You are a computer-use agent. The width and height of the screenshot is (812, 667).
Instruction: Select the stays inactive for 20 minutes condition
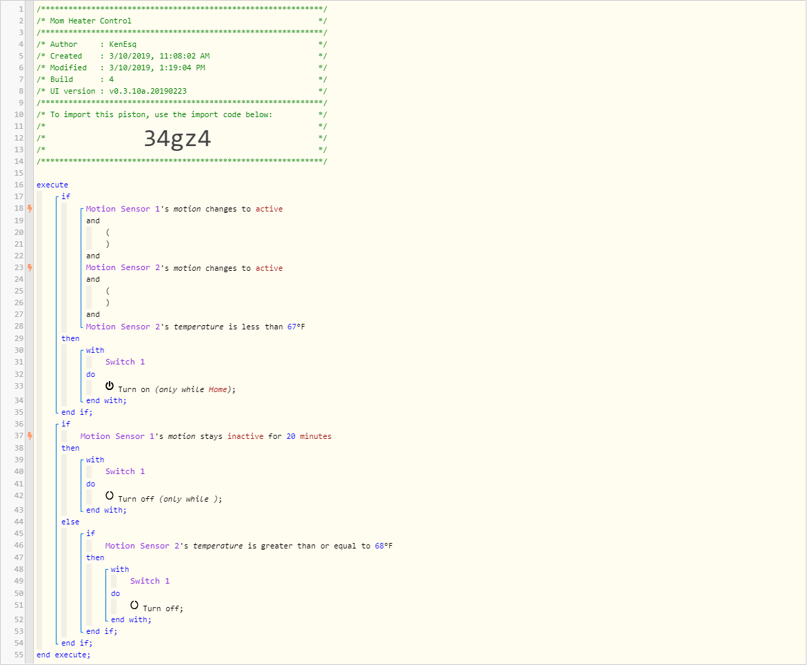coord(206,437)
